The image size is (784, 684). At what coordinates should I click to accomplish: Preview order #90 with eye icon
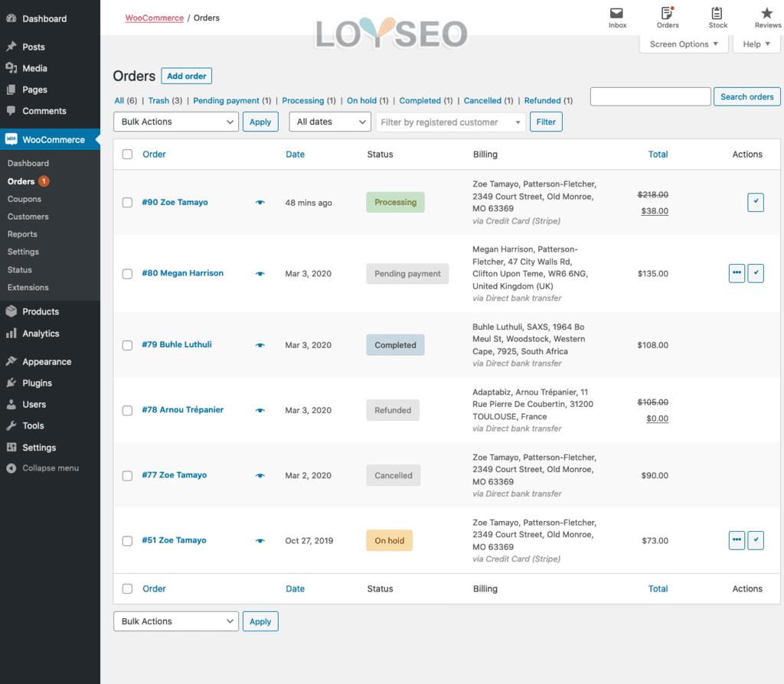point(260,203)
